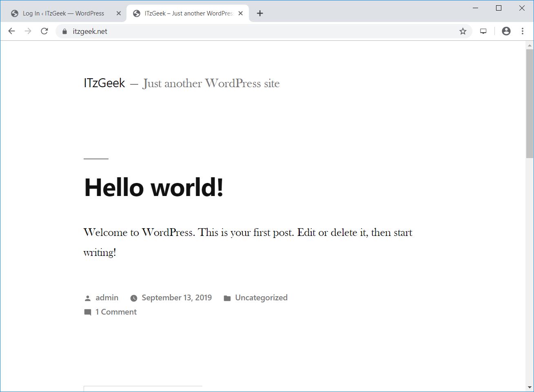Open the Chrome three-dot menu
Screen dimensions: 534x392
coord(523,31)
